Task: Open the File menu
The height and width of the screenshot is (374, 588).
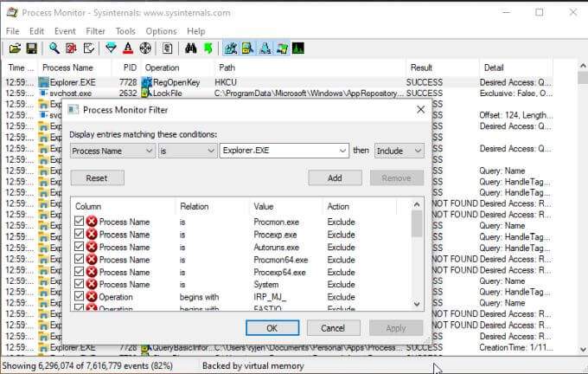Action: 12,31
